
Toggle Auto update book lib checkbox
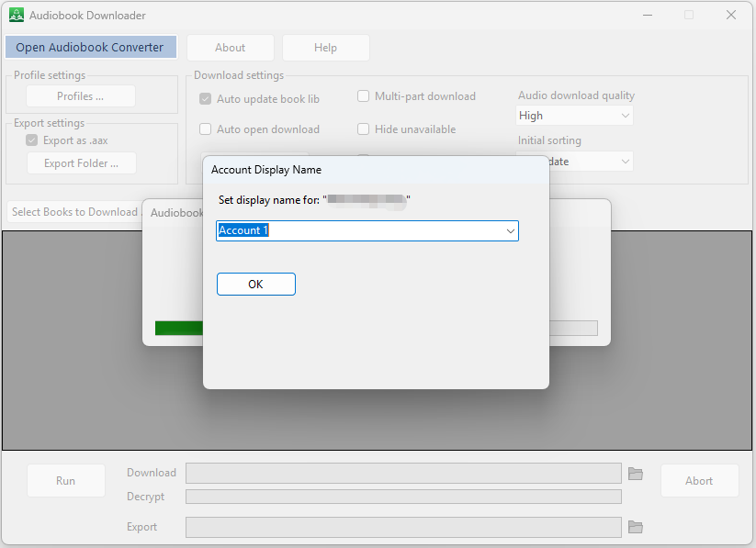click(206, 99)
